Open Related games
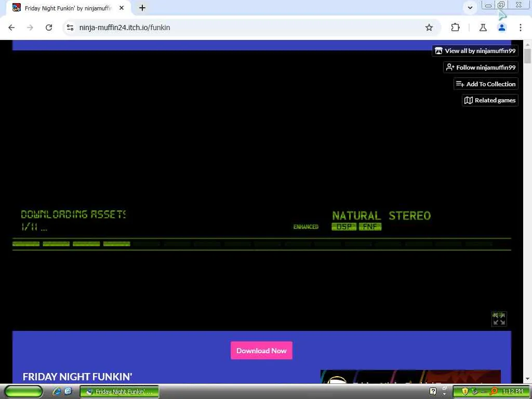The height and width of the screenshot is (399, 532). tap(490, 100)
